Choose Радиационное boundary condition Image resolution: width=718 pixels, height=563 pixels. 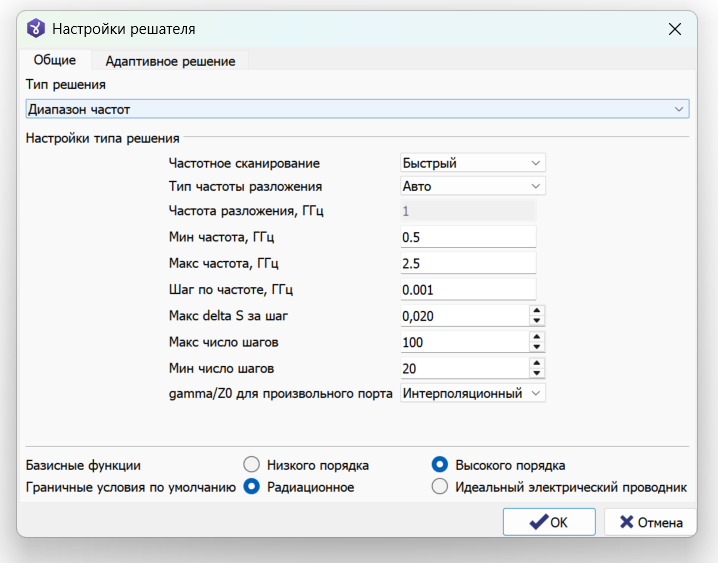click(x=251, y=487)
